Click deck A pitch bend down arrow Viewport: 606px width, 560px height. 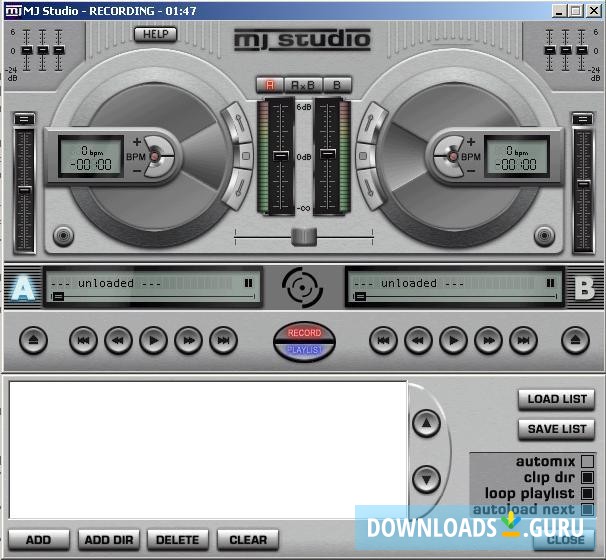239,190
